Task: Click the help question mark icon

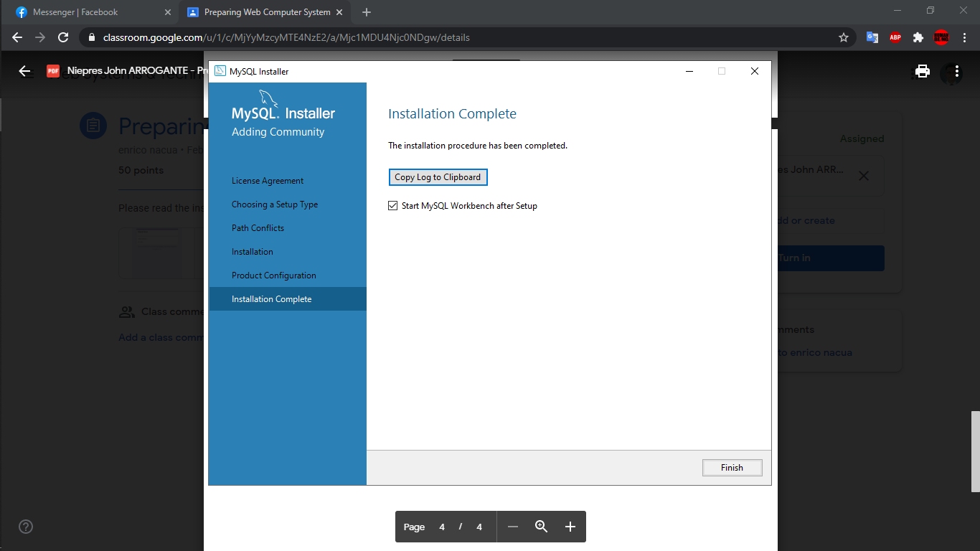Action: pos(26,527)
